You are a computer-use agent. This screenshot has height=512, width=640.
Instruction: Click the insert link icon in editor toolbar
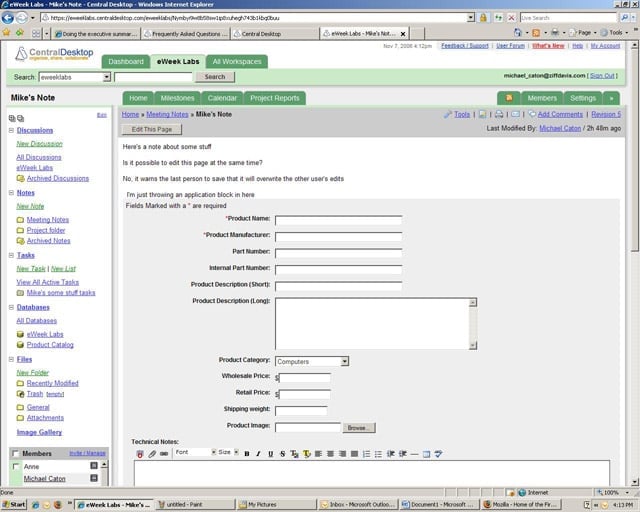(x=164, y=454)
